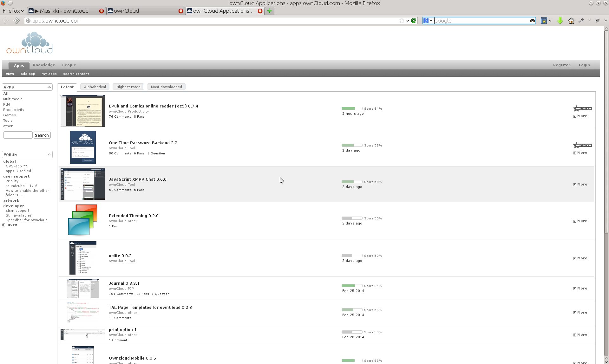Filter apps by Games category
This screenshot has width=609, height=364.
pos(10,115)
